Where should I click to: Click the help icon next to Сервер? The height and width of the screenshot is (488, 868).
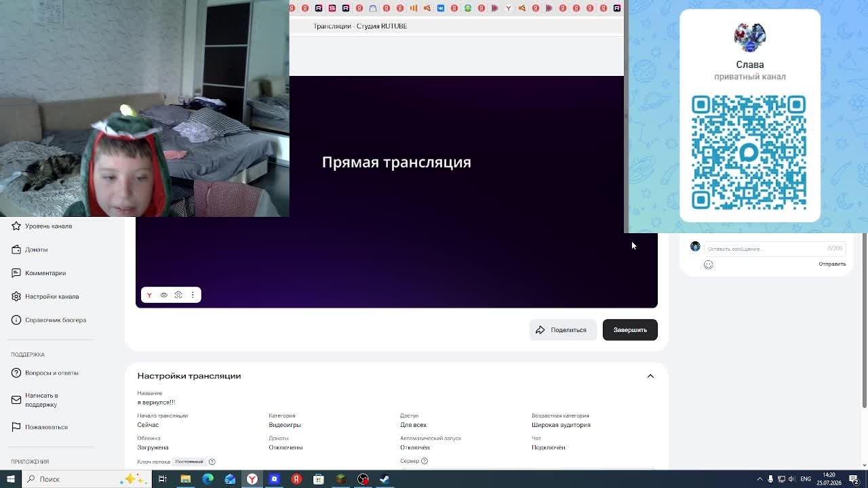pos(425,461)
